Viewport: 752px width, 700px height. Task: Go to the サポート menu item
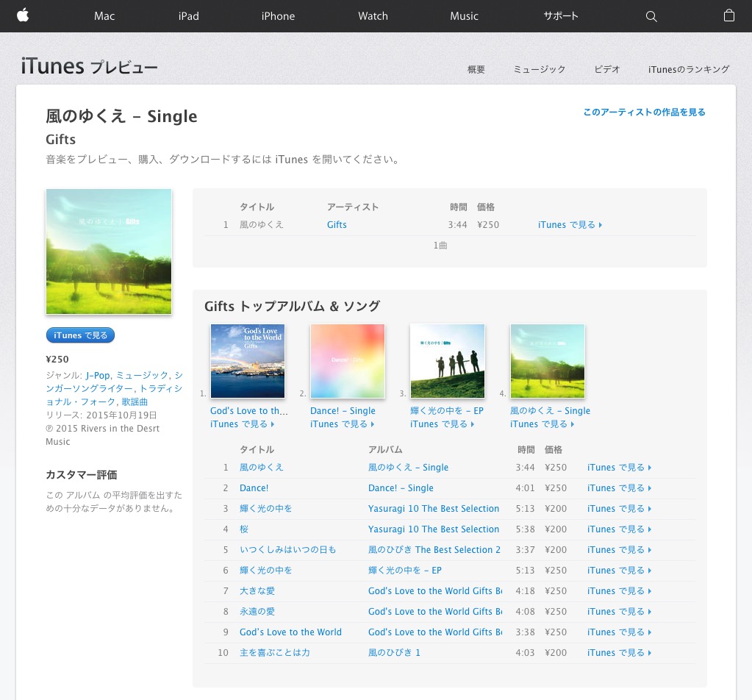tap(561, 16)
